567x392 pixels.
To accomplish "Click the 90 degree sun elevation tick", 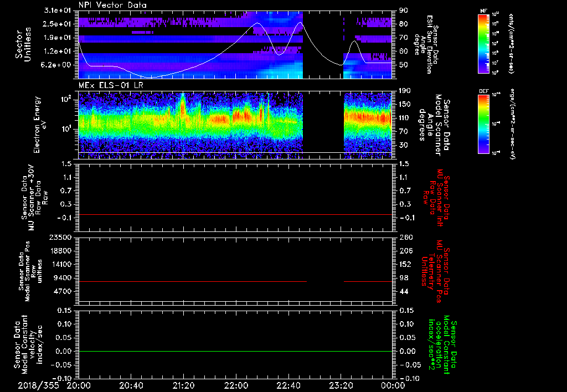I will (x=403, y=11).
